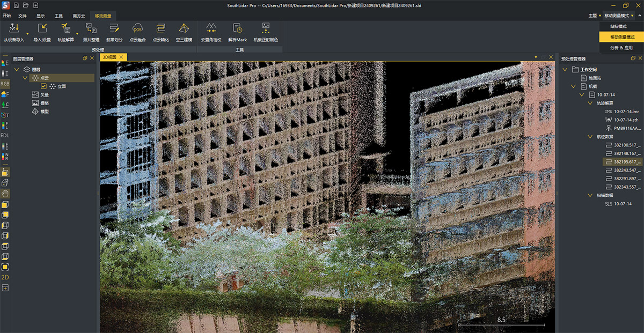Open the 照片整理 photo organizing tool
Image resolution: width=644 pixels, height=333 pixels.
point(91,29)
